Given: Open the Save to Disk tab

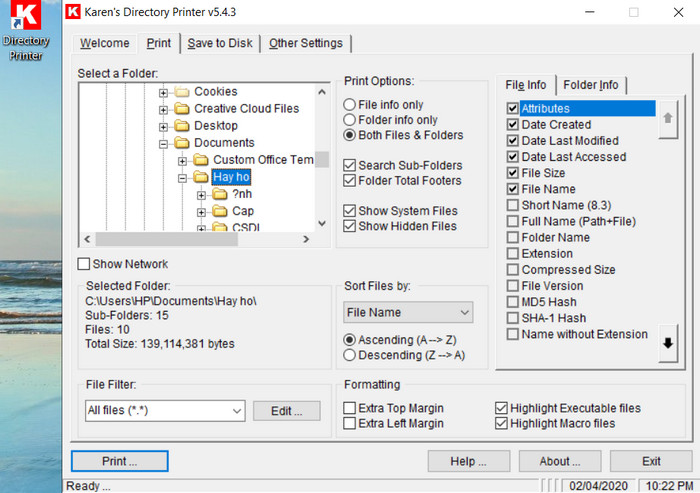Looking at the screenshot, I should click(220, 43).
